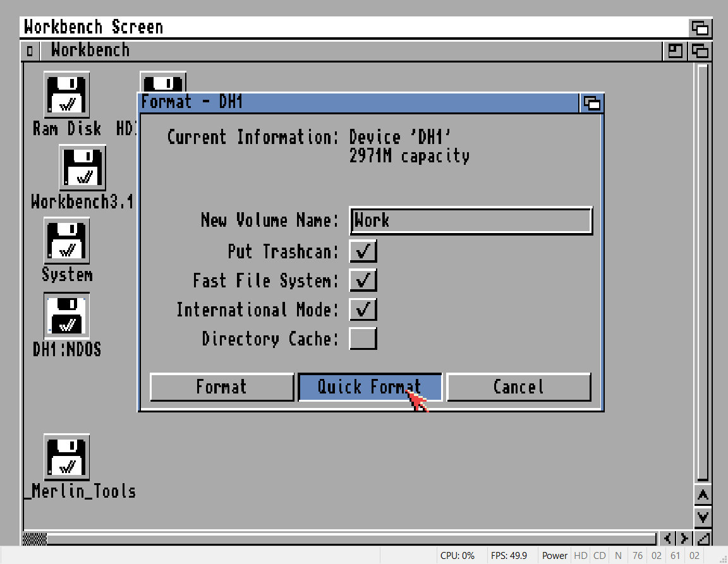728x564 pixels.
Task: Click the New Volume Name field
Action: pyautogui.click(x=471, y=220)
